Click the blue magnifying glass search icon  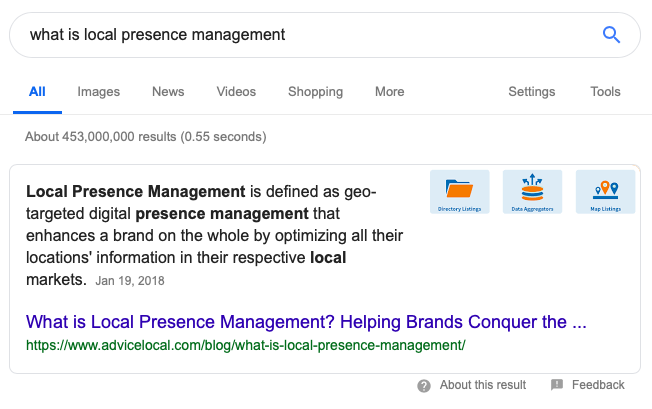pyautogui.click(x=611, y=35)
